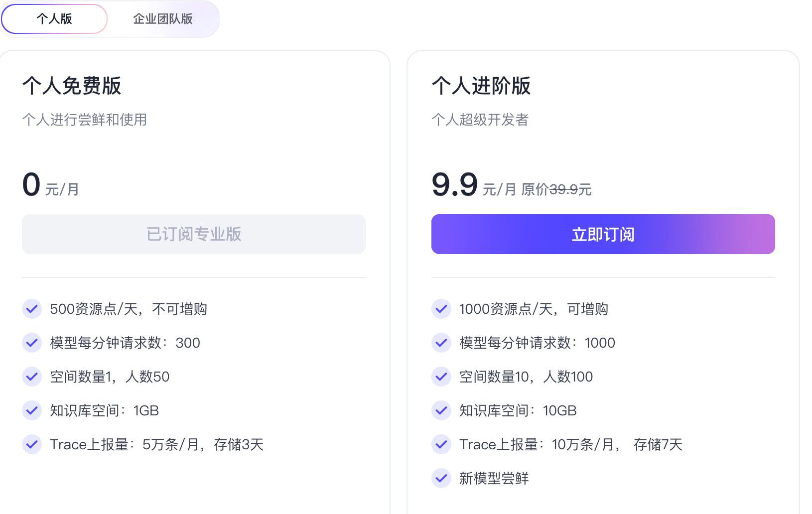Click checkmark icon beside 空间数量10，人数100
The image size is (812, 514).
pos(441,377)
